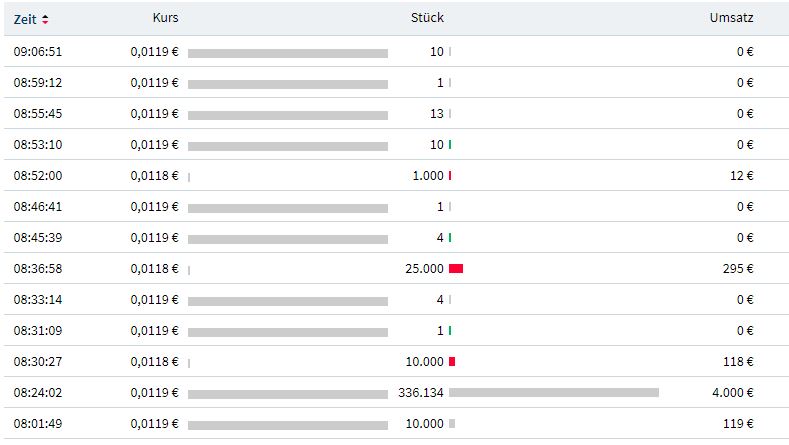Click the Kurs column header
Screen dimensions: 789x445
166,18
